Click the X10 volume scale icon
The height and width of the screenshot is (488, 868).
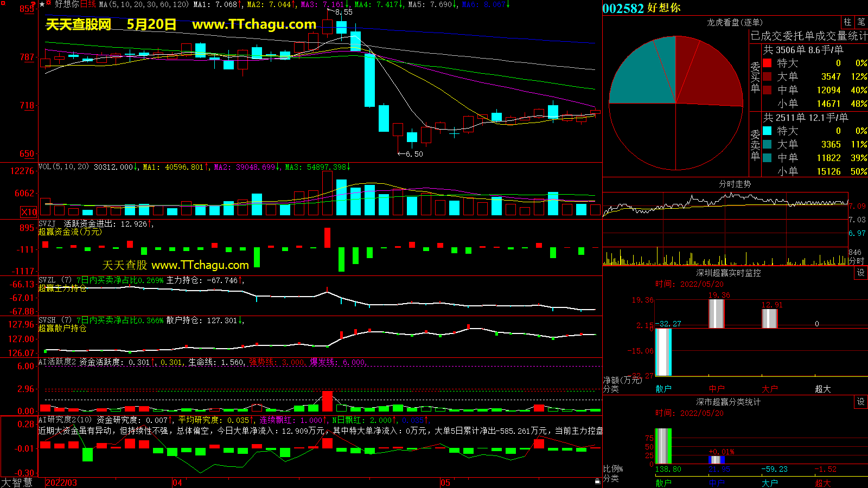click(29, 212)
